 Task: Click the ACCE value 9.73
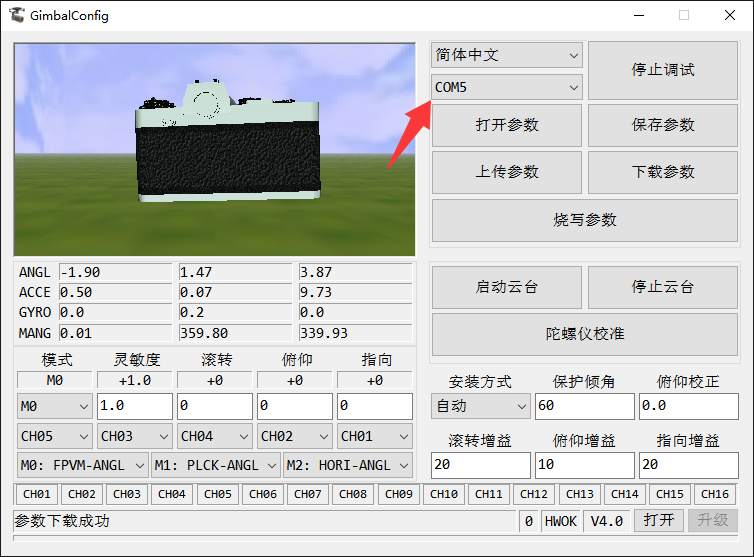click(x=355, y=292)
